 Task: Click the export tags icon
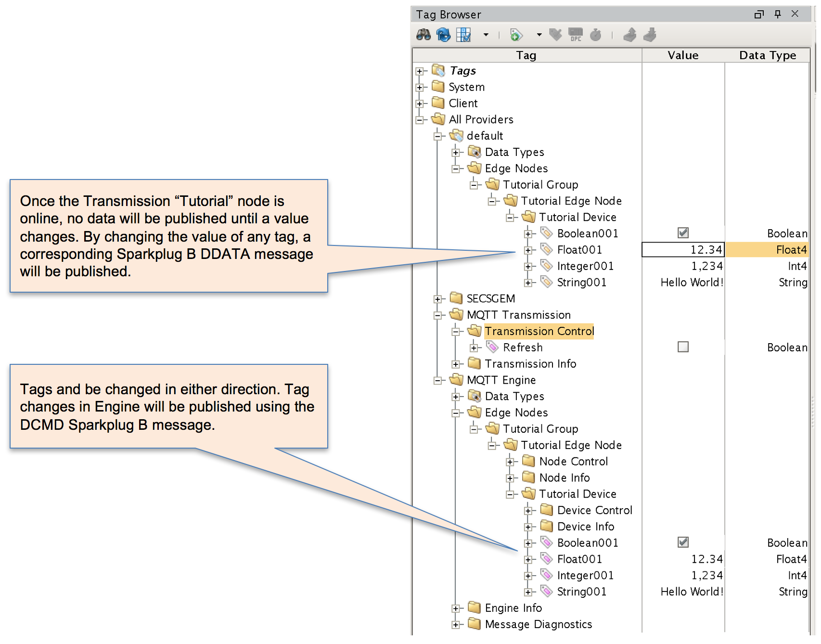(650, 35)
